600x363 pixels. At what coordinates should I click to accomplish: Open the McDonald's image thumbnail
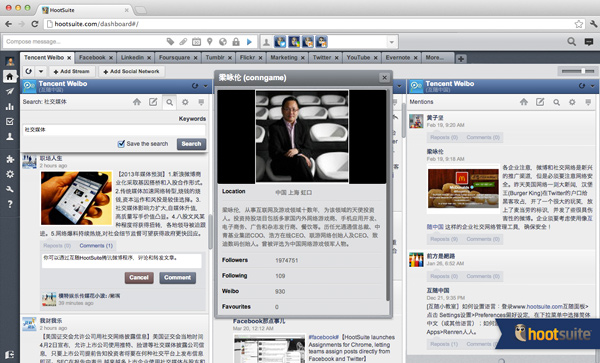(463, 189)
